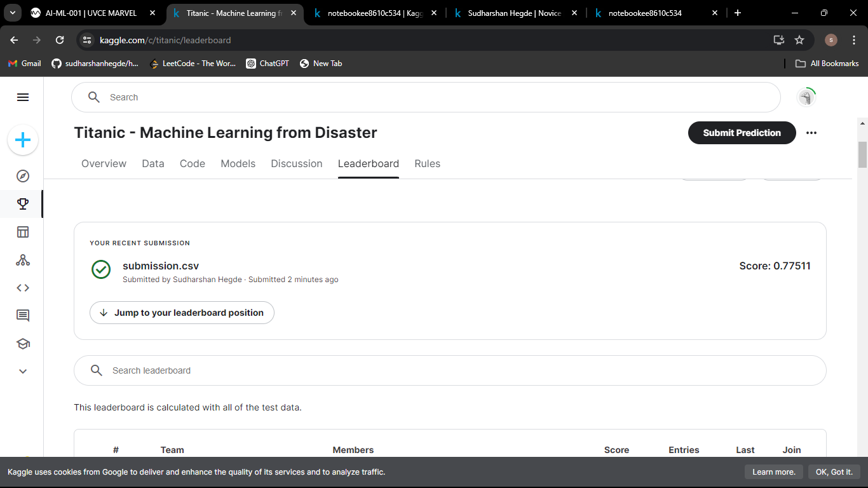
Task: Open submission.csv link
Action: click(161, 266)
